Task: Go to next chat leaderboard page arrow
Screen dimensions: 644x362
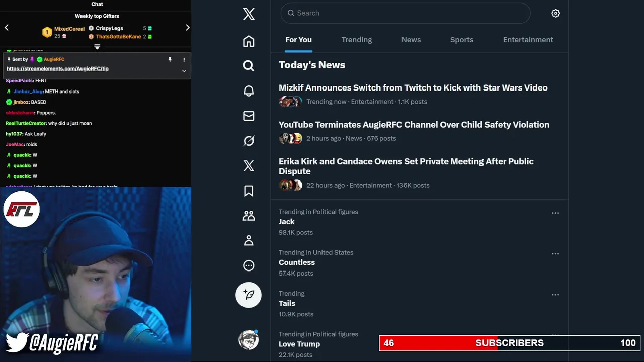Action: pos(188,28)
